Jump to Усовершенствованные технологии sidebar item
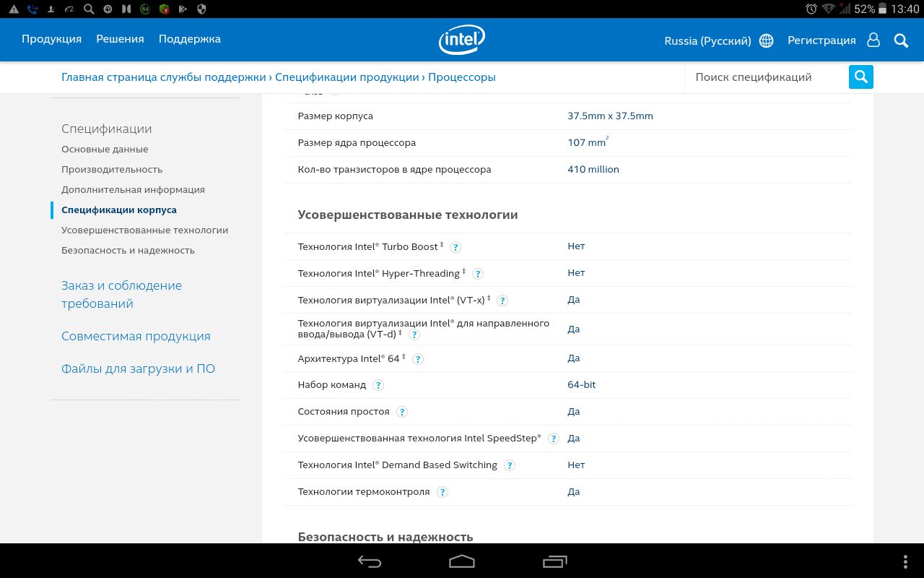The image size is (924, 578). (x=144, y=230)
